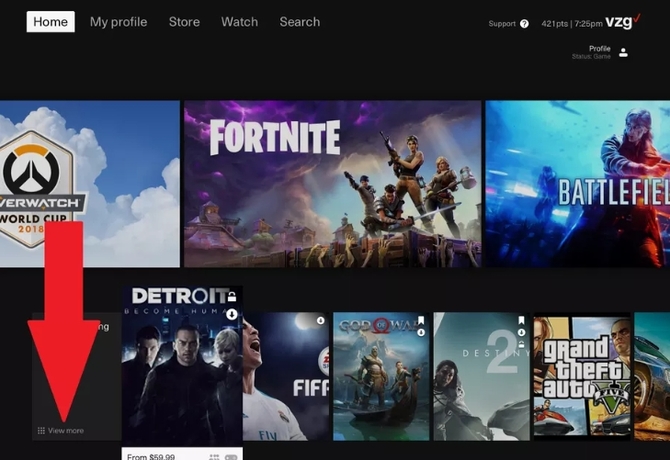Open the My profile tab

pyautogui.click(x=118, y=22)
